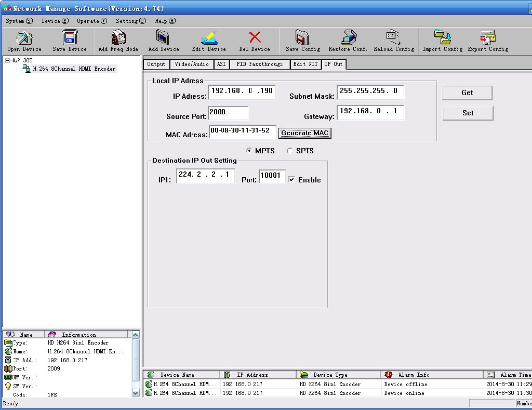Open the Operate menu
Viewport: 532px width, 410px height.
(92, 21)
